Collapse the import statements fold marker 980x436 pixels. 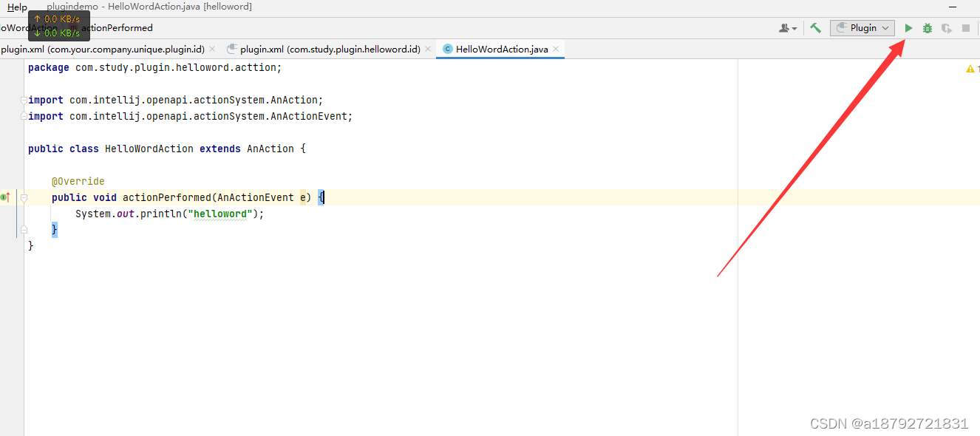(24, 100)
